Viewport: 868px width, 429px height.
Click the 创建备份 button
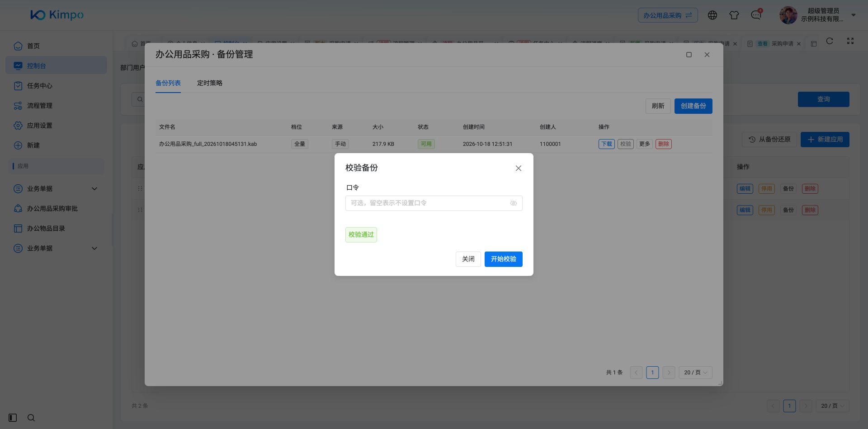click(x=693, y=106)
